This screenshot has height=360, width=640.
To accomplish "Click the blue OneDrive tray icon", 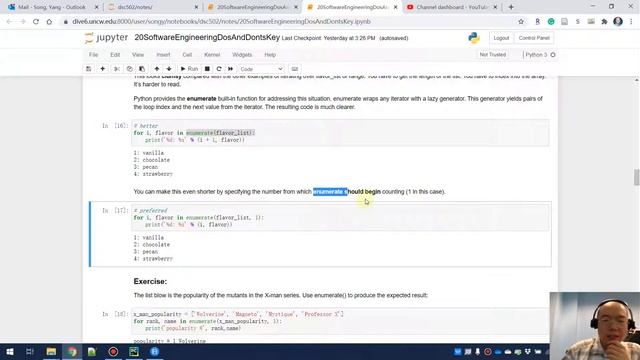I will (x=498, y=351).
